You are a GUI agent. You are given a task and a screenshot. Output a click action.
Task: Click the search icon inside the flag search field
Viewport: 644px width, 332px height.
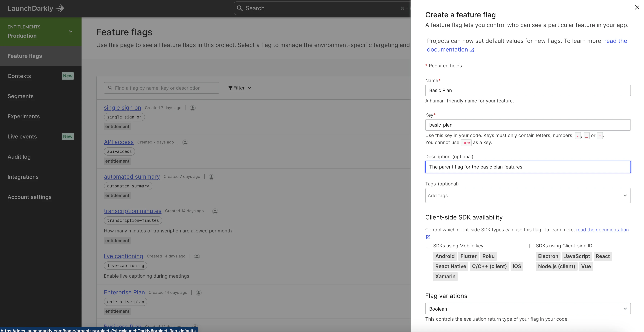click(110, 88)
